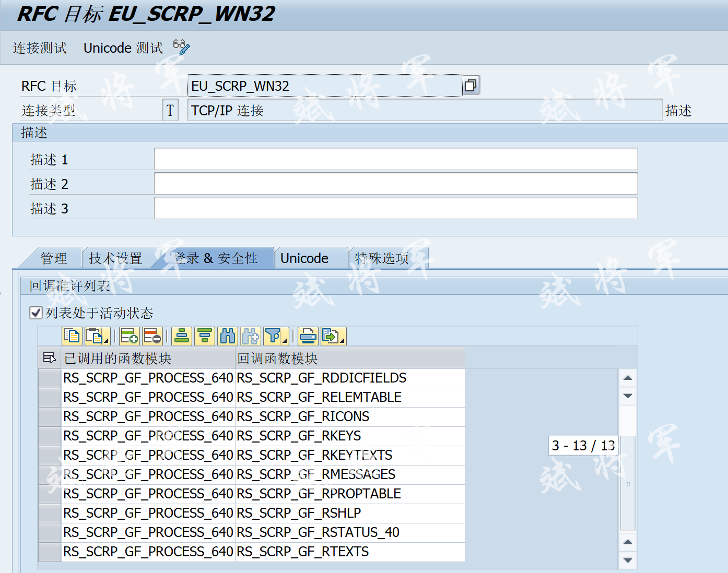Image resolution: width=728 pixels, height=573 pixels.
Task: Click the print icon in table toolbar
Action: [308, 336]
